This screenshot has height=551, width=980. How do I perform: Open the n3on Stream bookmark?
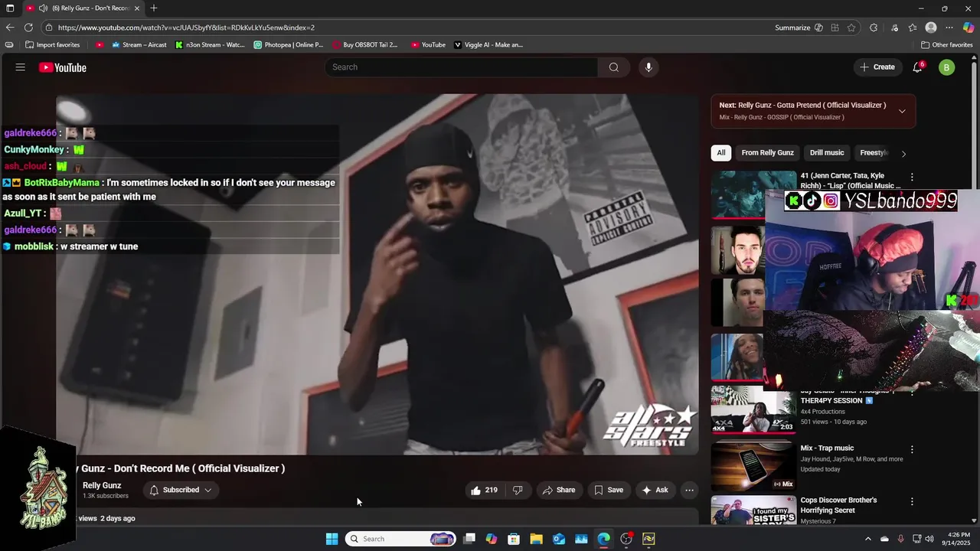pos(209,44)
